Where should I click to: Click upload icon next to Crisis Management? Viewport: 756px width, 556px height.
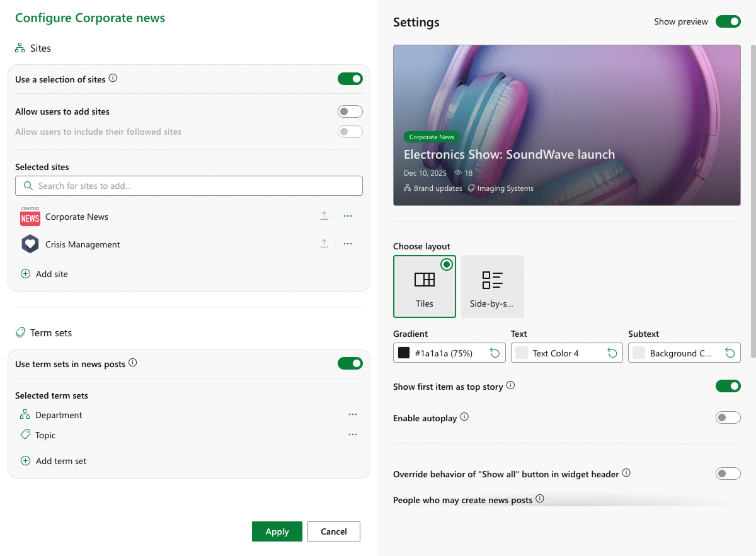[324, 244]
